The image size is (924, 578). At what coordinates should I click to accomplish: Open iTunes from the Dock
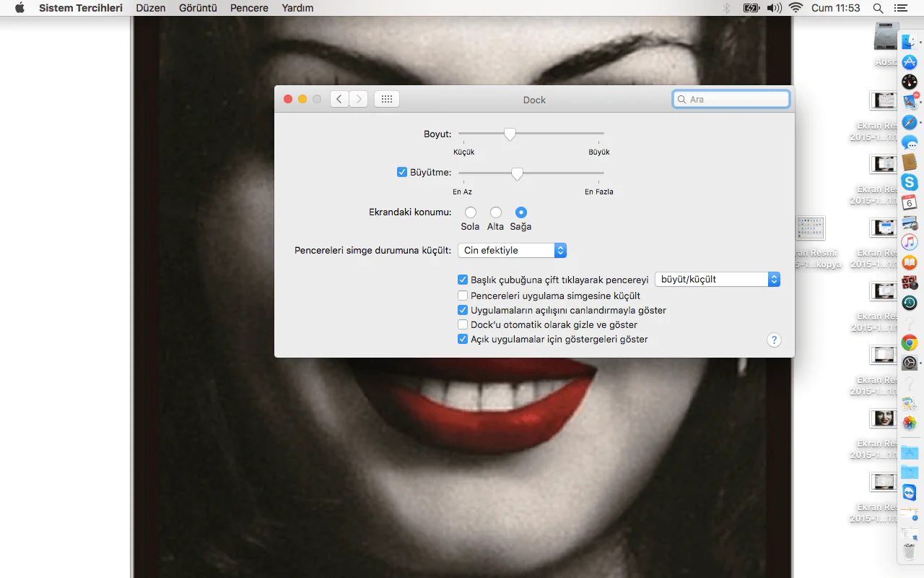(x=909, y=242)
